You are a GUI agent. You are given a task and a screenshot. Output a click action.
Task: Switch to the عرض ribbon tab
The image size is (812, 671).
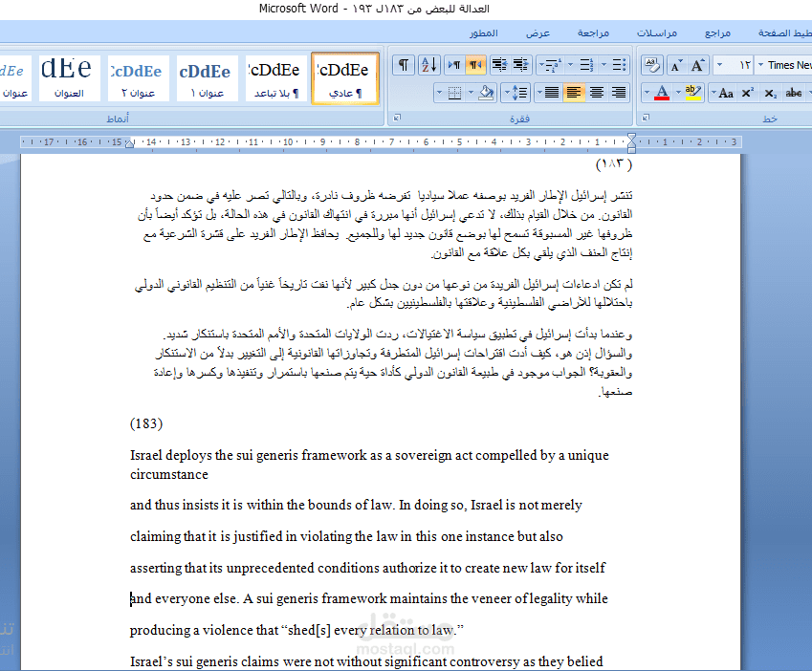click(x=538, y=32)
